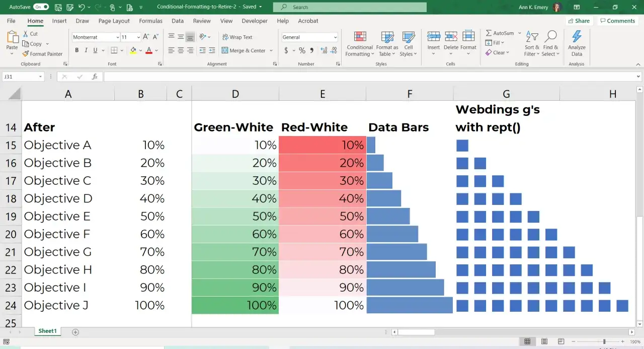This screenshot has height=349, width=644.
Task: Apply Accounting dollar format
Action: click(286, 50)
